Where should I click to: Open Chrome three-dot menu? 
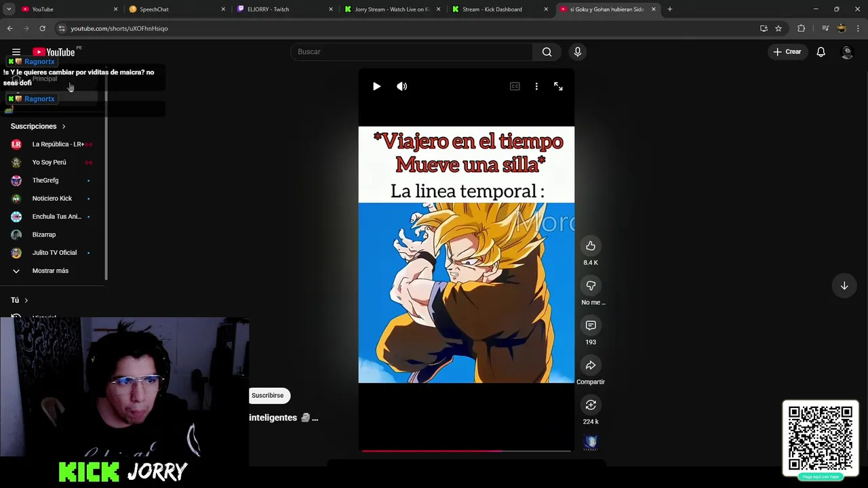[859, 28]
